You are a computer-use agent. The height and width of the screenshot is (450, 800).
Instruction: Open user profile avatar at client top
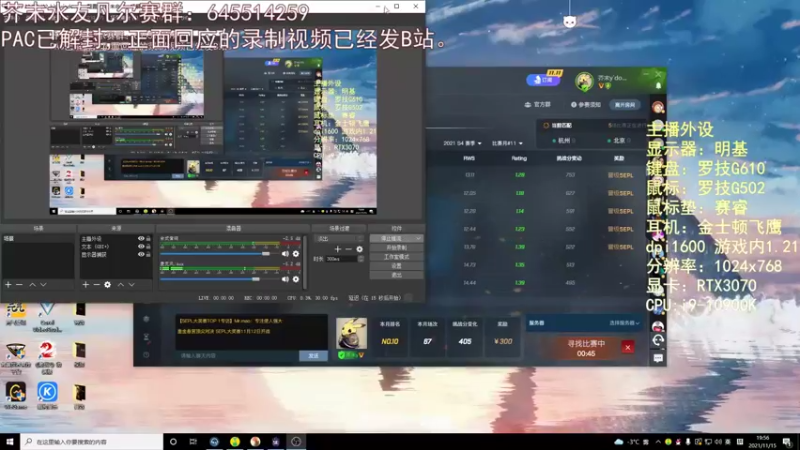(584, 81)
